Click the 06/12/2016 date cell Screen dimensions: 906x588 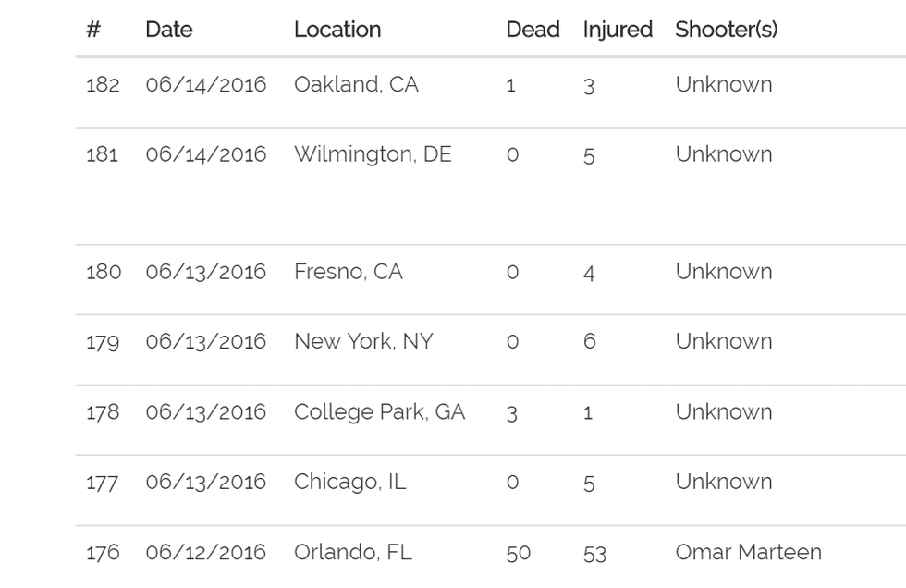click(x=205, y=552)
